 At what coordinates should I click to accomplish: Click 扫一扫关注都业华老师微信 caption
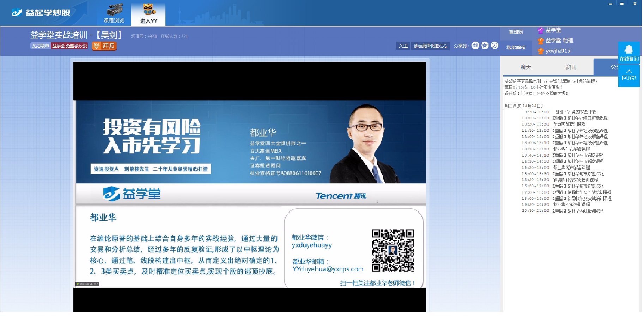(377, 283)
